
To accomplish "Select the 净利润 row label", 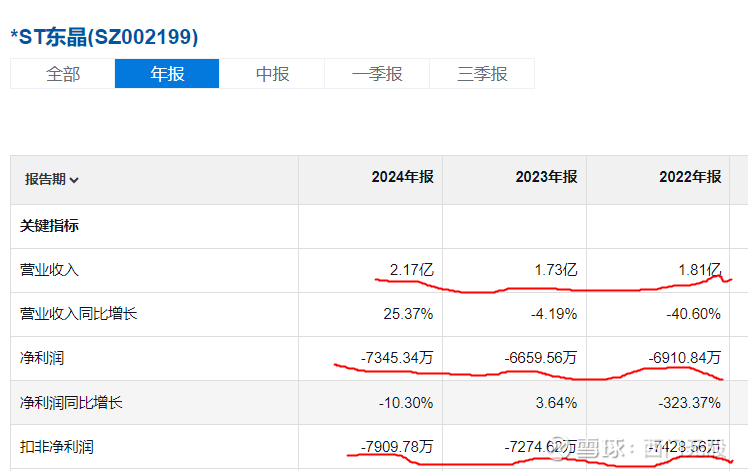I will pos(42,358).
